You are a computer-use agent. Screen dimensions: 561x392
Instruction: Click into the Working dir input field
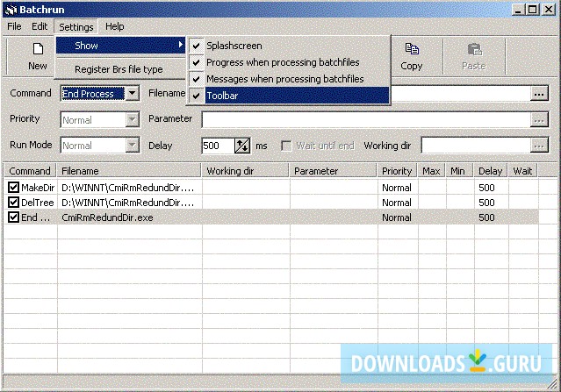tap(476, 146)
